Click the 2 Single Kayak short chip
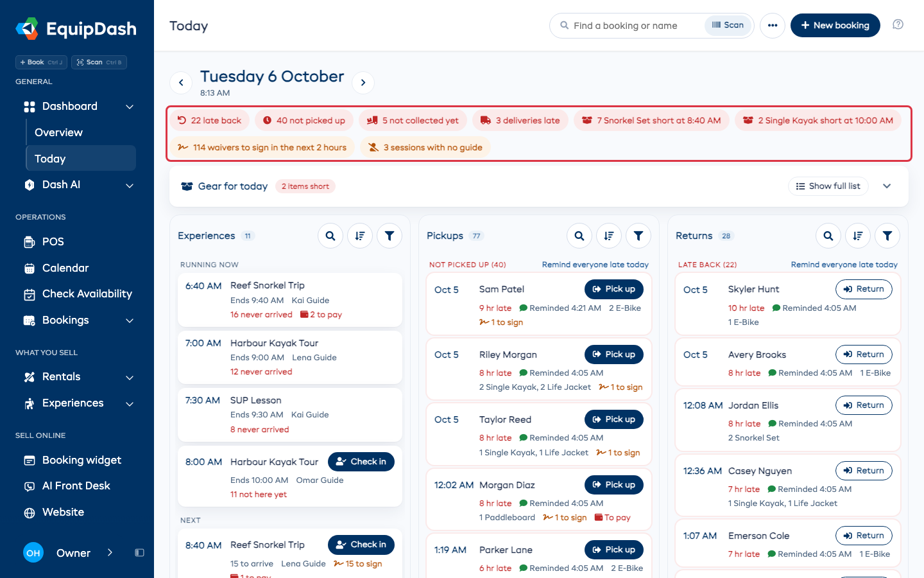 [x=818, y=120]
